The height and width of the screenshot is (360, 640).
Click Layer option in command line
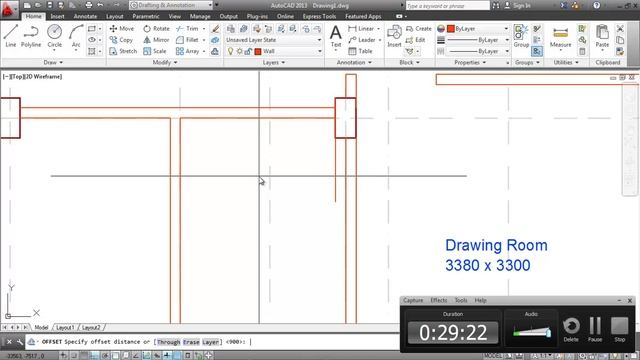[x=211, y=342]
